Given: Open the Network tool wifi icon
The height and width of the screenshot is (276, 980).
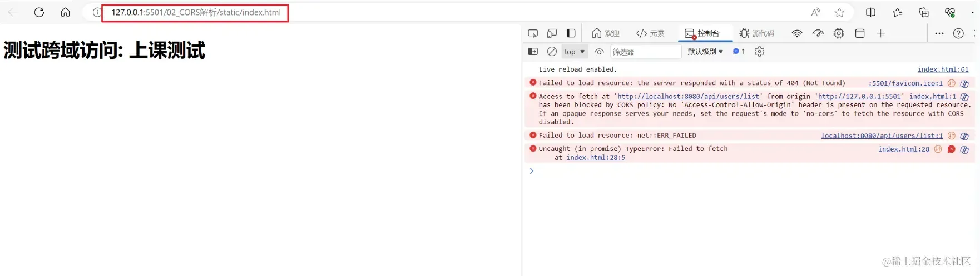Looking at the screenshot, I should pos(797,33).
